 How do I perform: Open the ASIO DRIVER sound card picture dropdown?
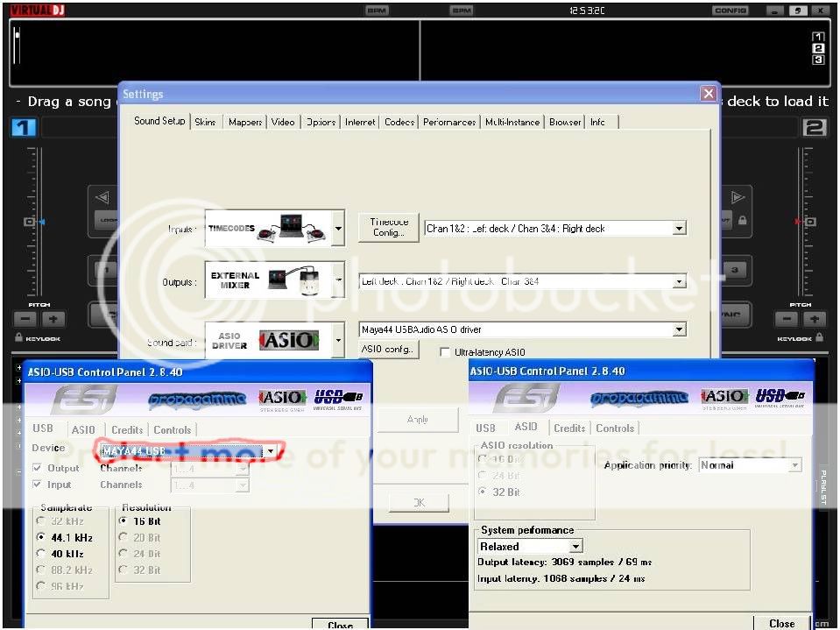pyautogui.click(x=338, y=340)
